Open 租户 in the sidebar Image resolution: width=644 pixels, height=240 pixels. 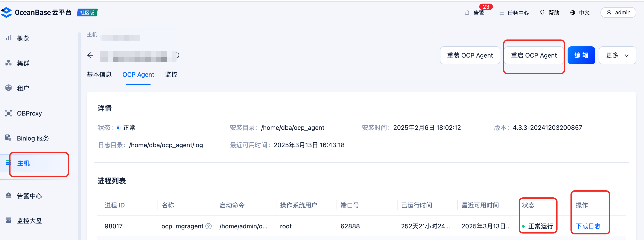(23, 88)
